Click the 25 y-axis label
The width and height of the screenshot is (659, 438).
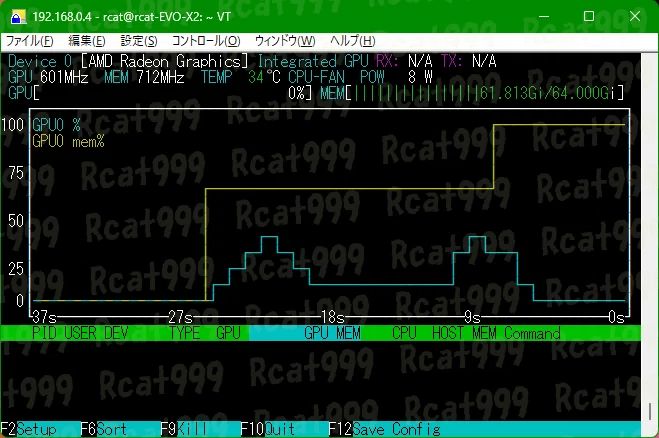(16, 269)
